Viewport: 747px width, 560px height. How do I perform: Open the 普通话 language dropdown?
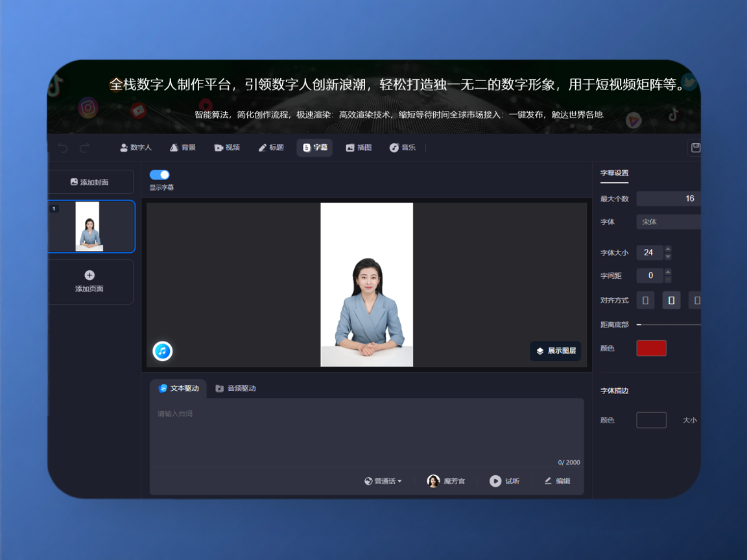(x=382, y=481)
